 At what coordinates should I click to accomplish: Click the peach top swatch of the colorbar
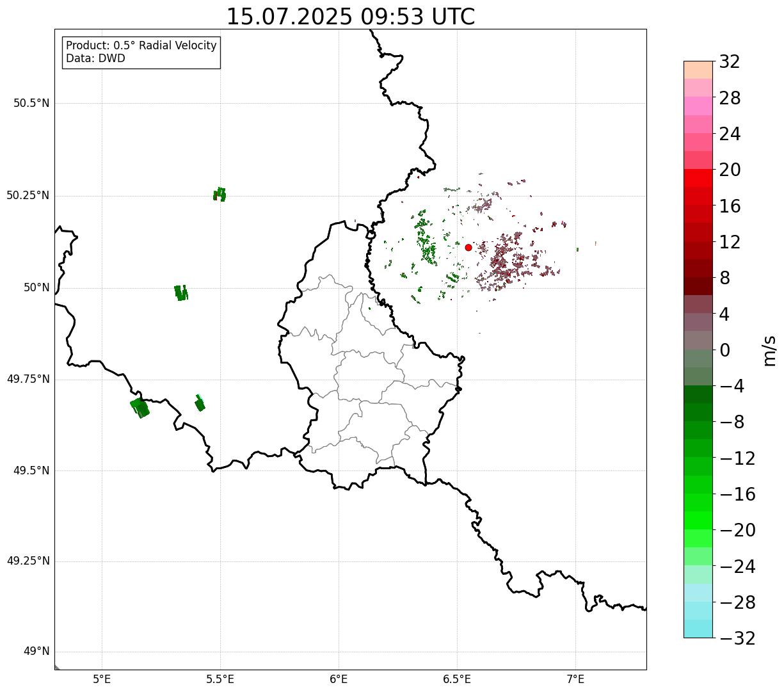(698, 70)
